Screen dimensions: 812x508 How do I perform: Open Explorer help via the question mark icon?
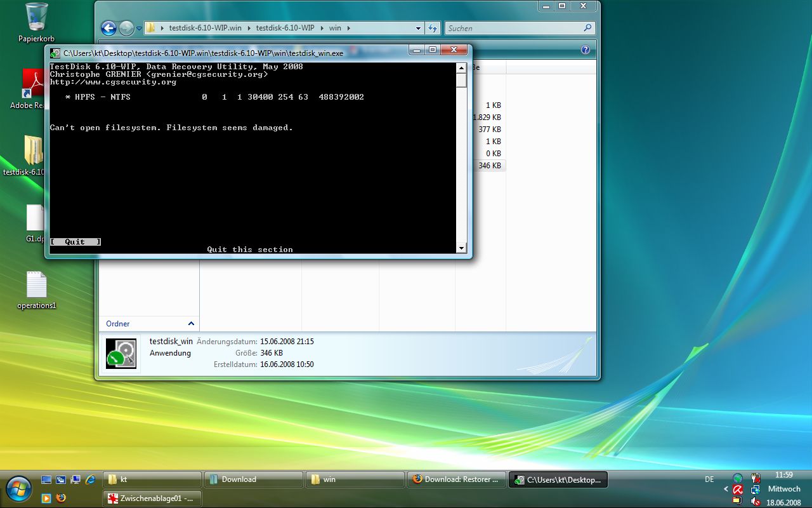[586, 50]
